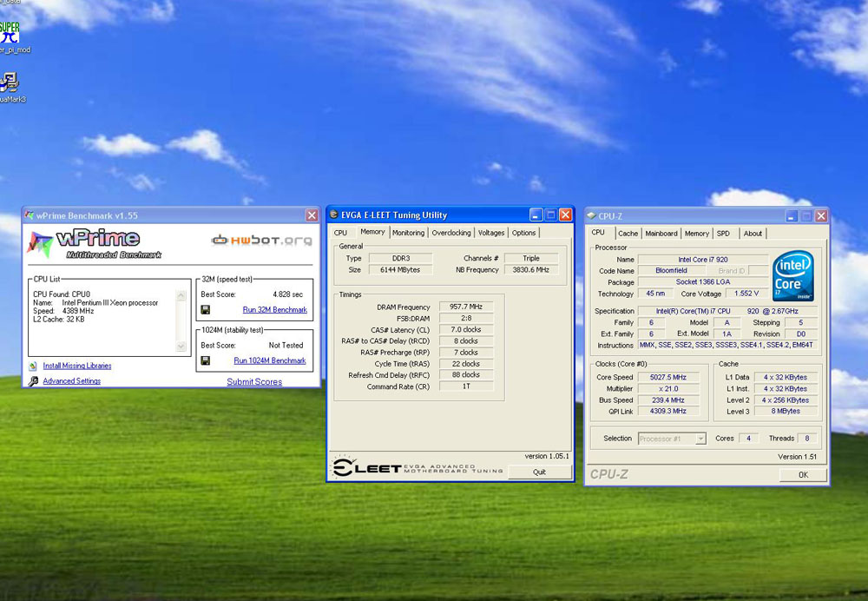Switch to the Memory tab in CPU-Z

(x=696, y=234)
